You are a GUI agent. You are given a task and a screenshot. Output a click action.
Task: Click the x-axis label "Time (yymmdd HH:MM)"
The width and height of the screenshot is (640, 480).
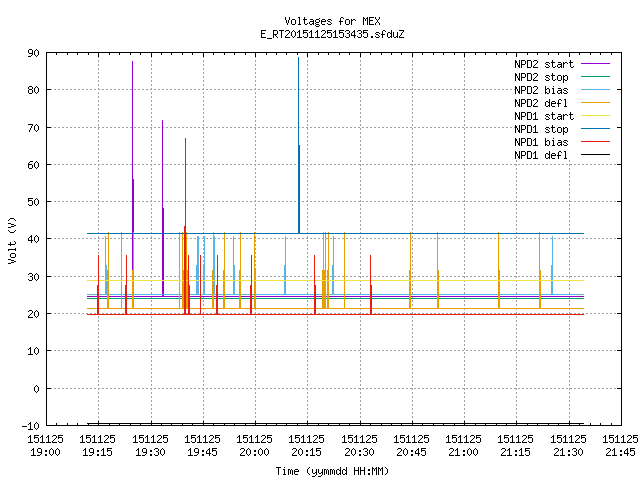332,471
